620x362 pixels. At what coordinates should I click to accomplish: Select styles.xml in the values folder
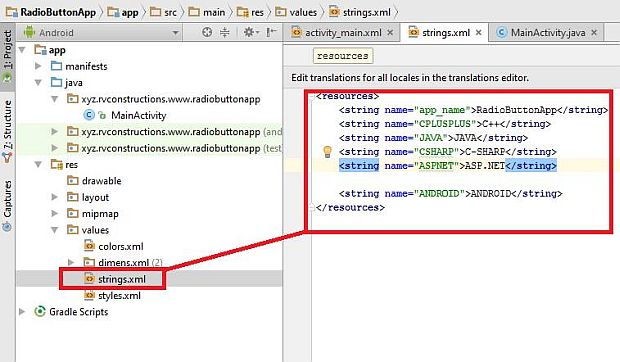pos(119,296)
